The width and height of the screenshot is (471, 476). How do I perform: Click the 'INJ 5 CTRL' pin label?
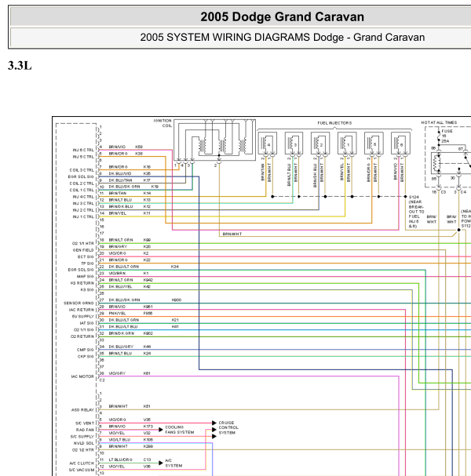point(83,157)
